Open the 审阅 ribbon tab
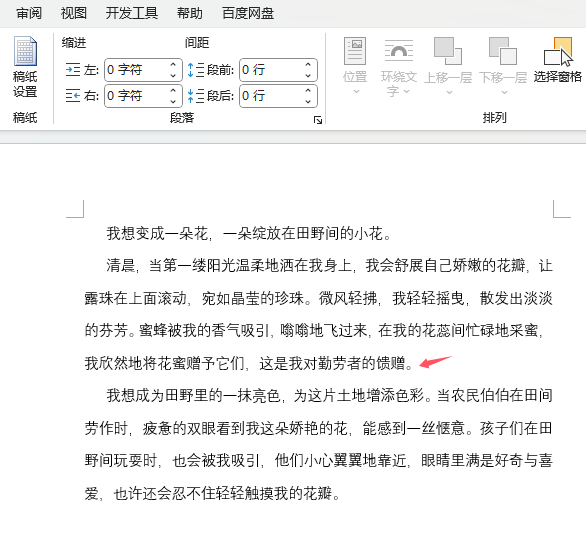 point(29,13)
